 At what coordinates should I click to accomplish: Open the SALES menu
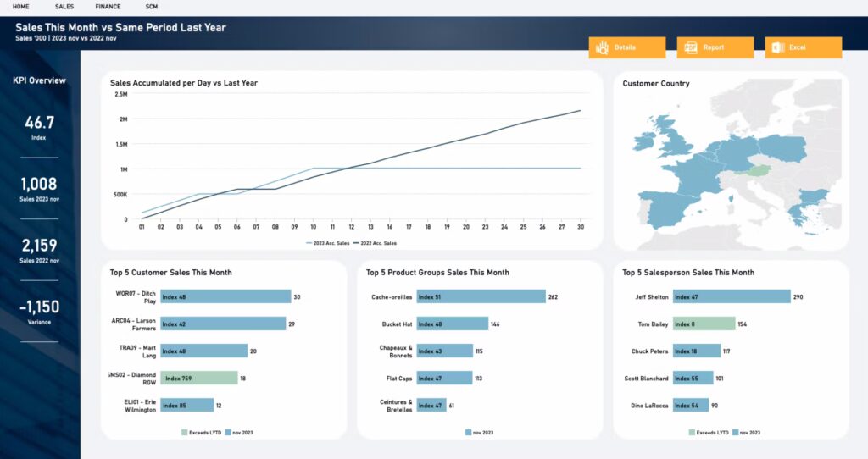[64, 7]
